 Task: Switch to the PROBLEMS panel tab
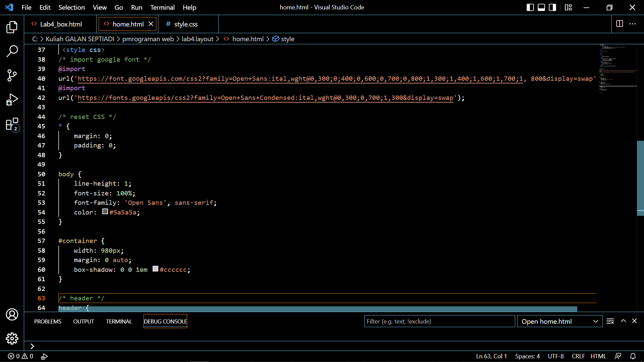pos(47,321)
